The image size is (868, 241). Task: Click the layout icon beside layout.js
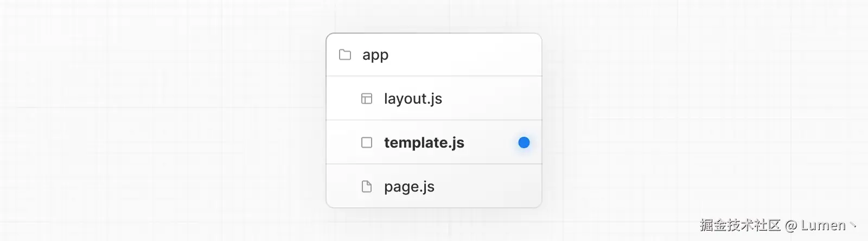point(367,99)
